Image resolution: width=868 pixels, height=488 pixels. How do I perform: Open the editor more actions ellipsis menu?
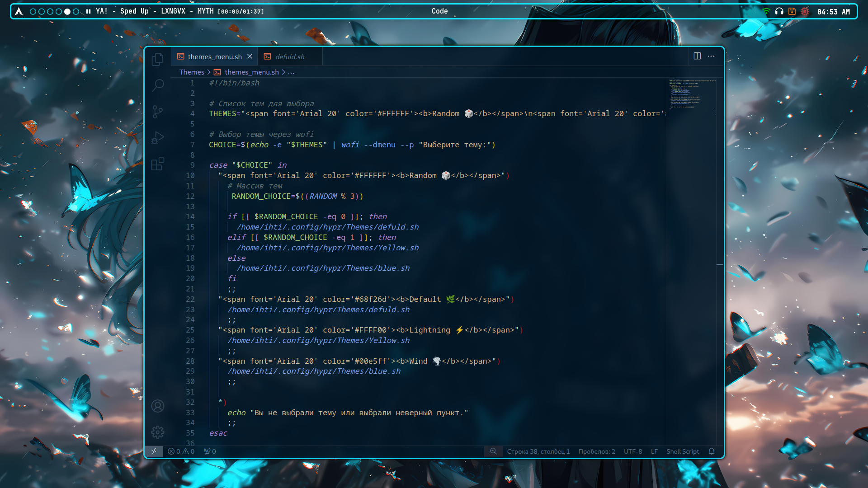tap(711, 56)
